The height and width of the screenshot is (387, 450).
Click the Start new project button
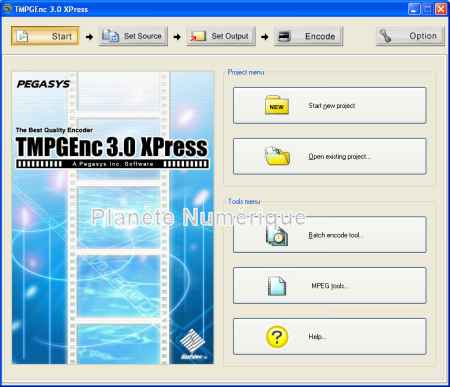pyautogui.click(x=330, y=106)
